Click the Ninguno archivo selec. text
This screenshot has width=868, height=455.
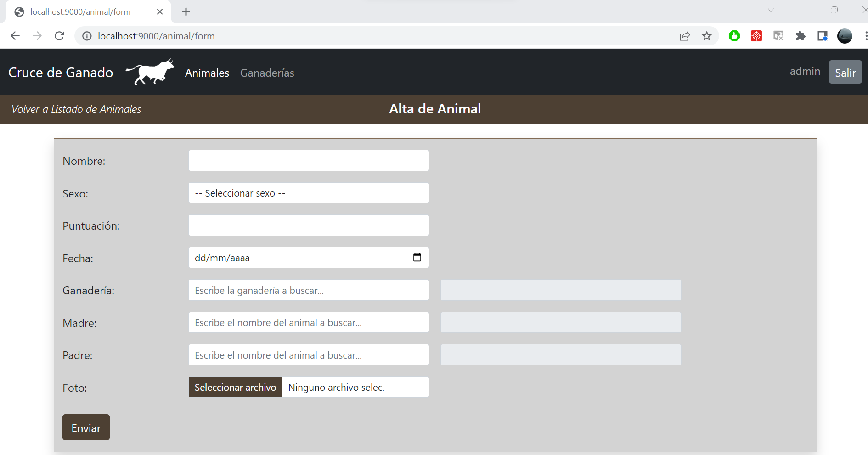click(x=336, y=388)
